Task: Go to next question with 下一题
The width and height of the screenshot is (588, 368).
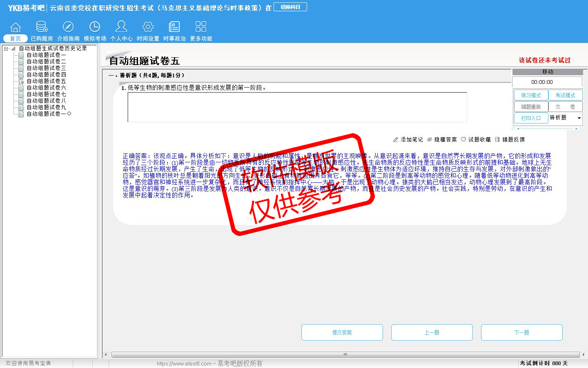Action: [521, 332]
